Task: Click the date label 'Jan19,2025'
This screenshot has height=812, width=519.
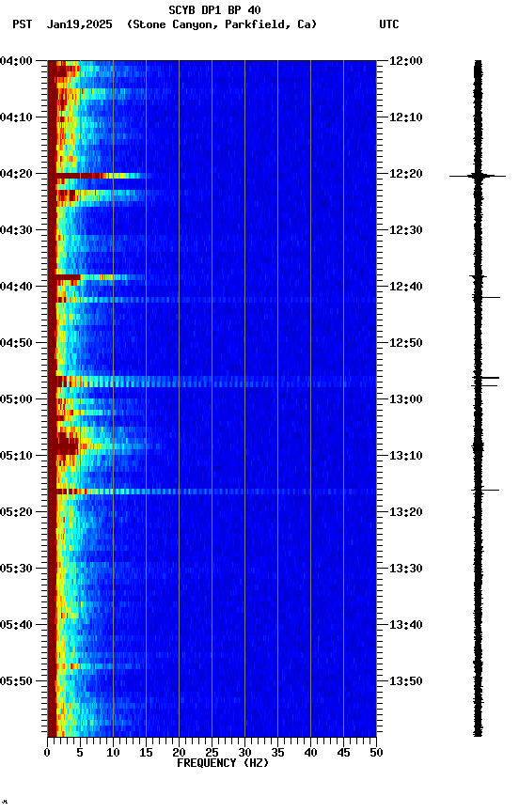Action: click(x=79, y=24)
